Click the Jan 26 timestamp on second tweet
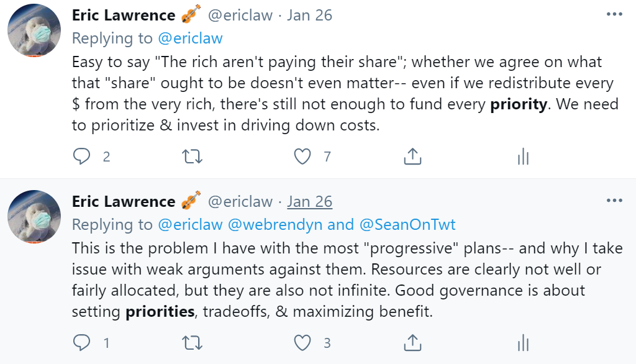The height and width of the screenshot is (364, 636). (310, 201)
